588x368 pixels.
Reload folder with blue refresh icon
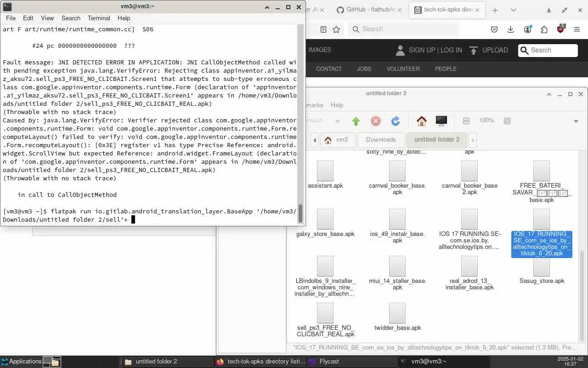pyautogui.click(x=396, y=121)
